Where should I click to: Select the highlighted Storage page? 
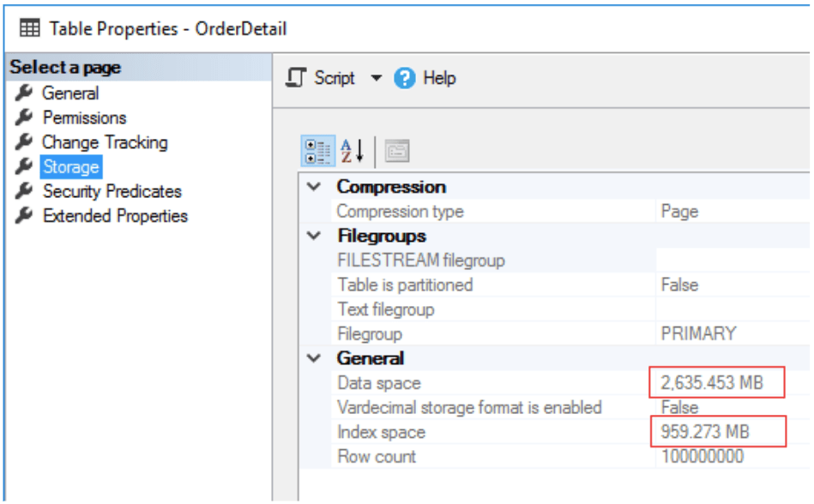click(x=71, y=167)
